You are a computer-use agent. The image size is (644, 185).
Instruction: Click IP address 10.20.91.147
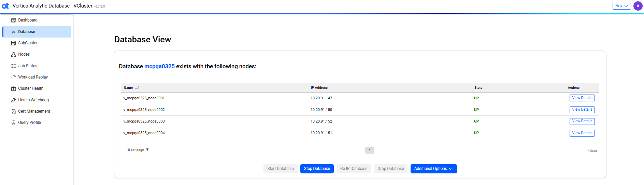tap(321, 98)
